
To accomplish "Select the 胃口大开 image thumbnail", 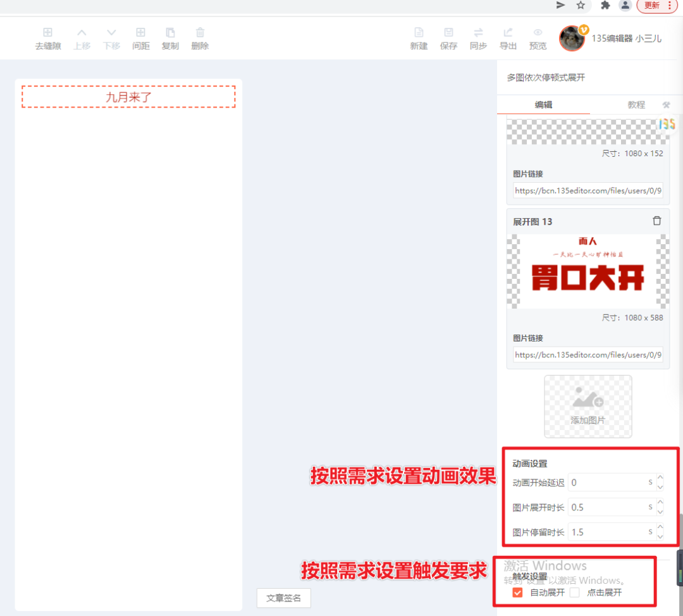I will (x=588, y=271).
